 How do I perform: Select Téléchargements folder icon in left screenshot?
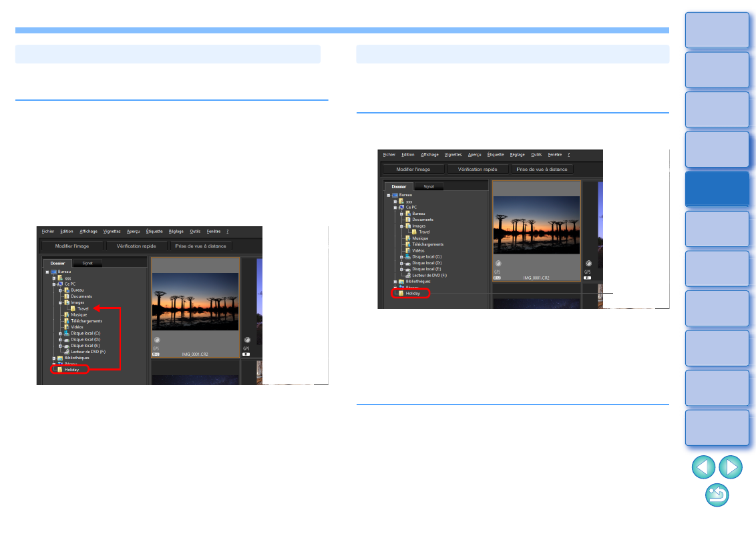click(67, 321)
